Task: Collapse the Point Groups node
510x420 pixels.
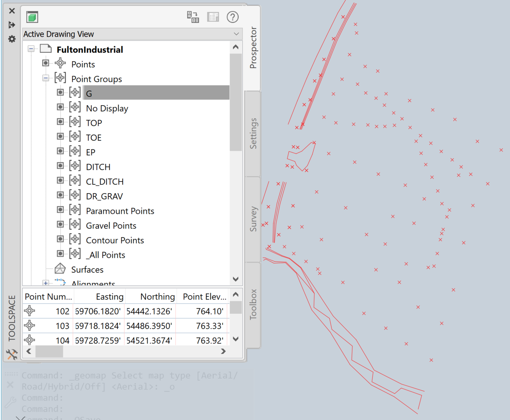Action: [x=45, y=78]
